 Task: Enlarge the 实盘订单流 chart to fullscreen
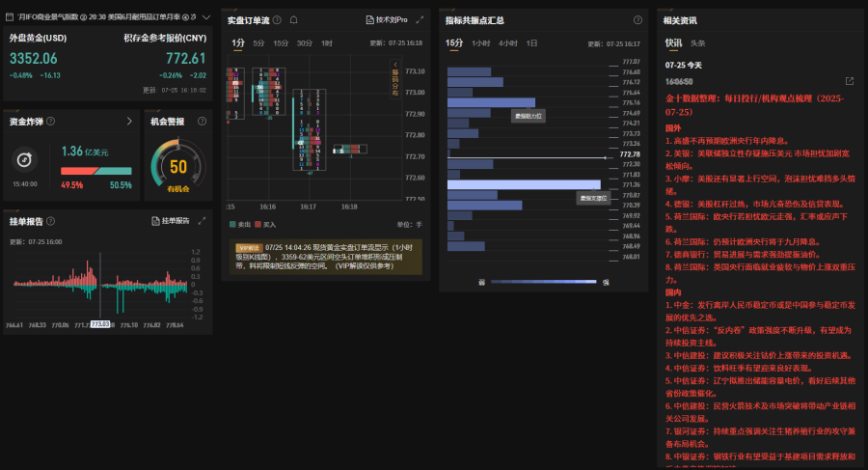pos(420,20)
